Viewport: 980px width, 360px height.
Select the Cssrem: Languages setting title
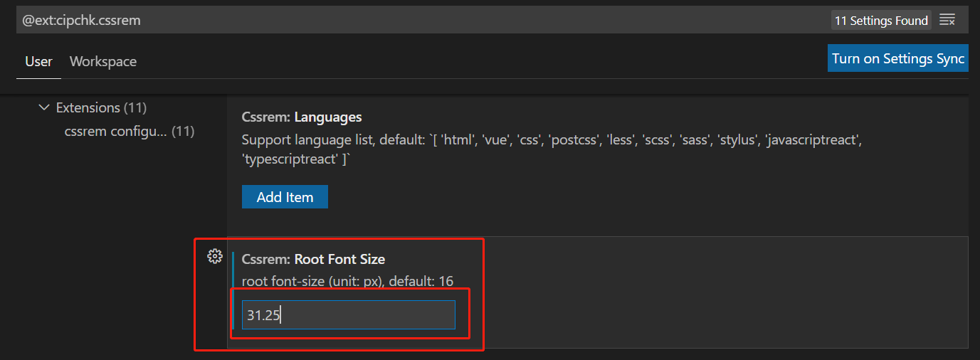tap(302, 117)
